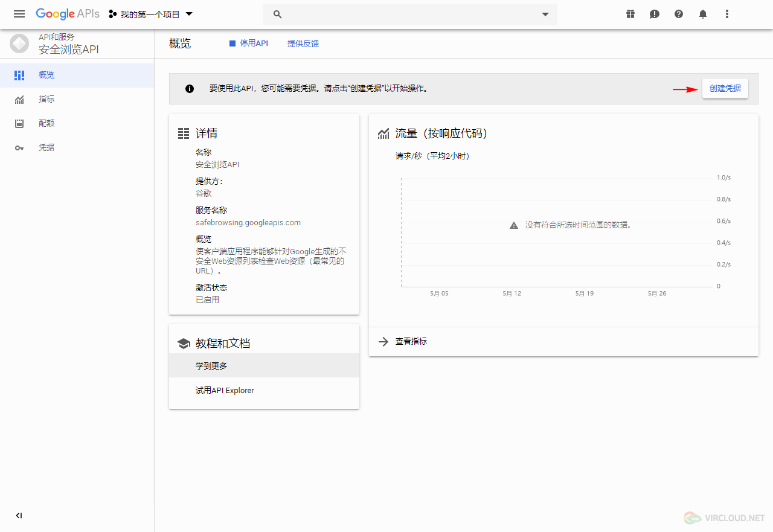Click the 指标 chart icon in sidebar
773x532 pixels.
tap(19, 99)
